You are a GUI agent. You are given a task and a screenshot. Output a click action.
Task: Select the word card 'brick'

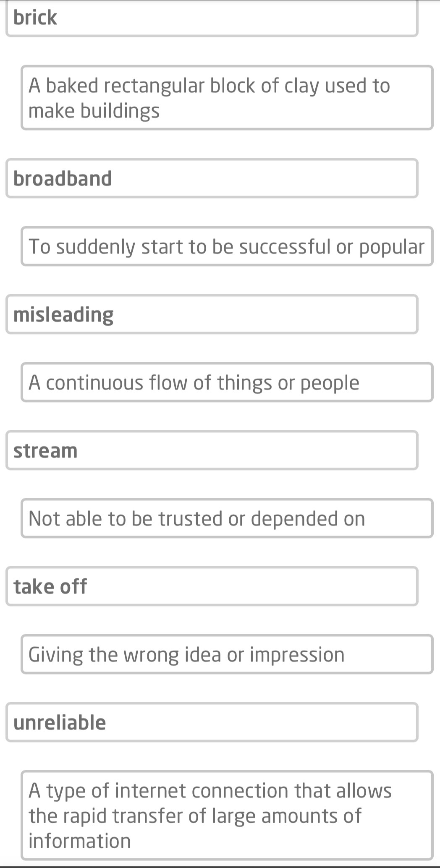coord(212,18)
